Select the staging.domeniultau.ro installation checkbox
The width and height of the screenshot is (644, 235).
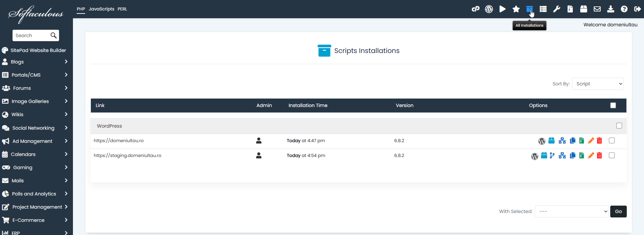click(612, 155)
